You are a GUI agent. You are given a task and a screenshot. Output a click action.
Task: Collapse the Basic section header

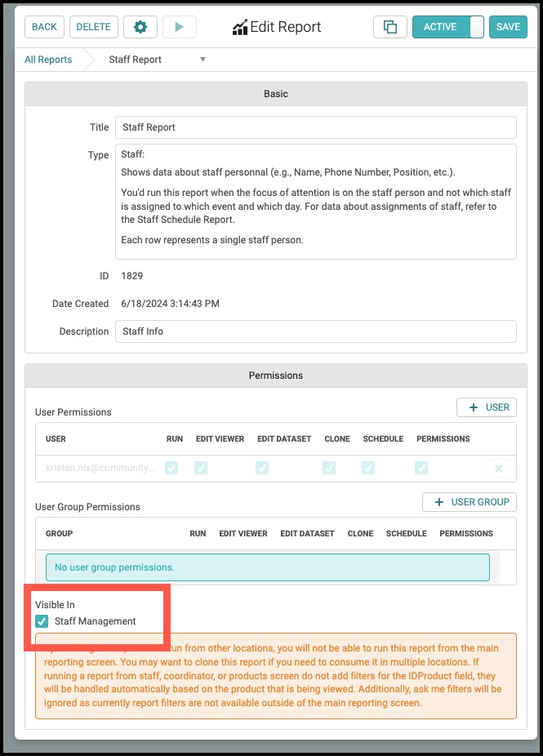pos(276,94)
